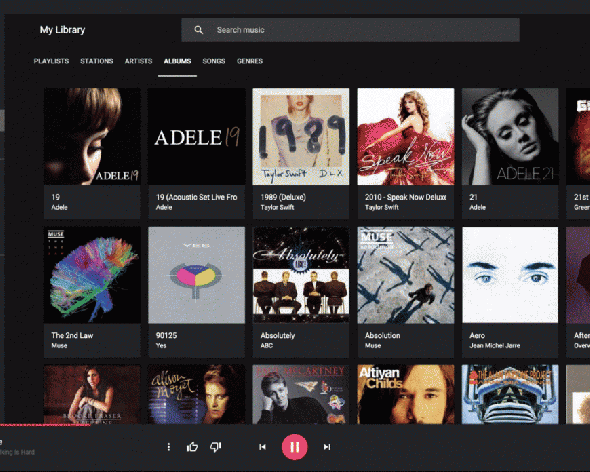Image resolution: width=590 pixels, height=472 pixels.
Task: Seek using the red song progress bar
Action: click(x=45, y=425)
